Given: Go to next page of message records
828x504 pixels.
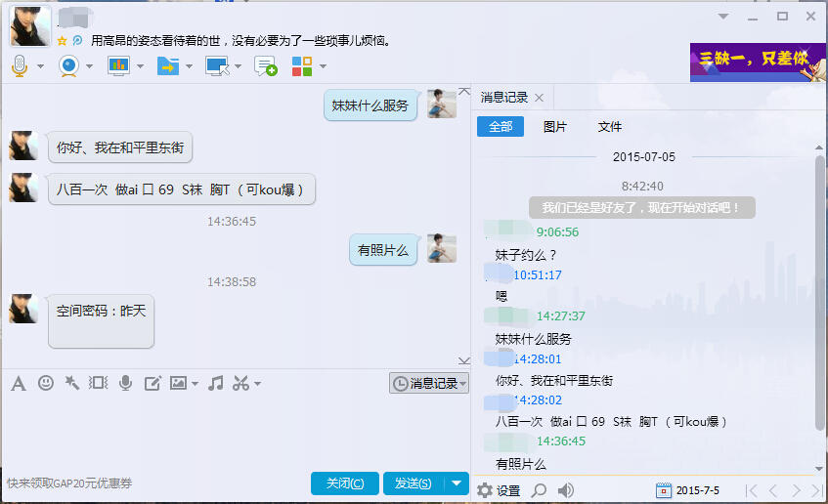Looking at the screenshot, I should [x=796, y=490].
